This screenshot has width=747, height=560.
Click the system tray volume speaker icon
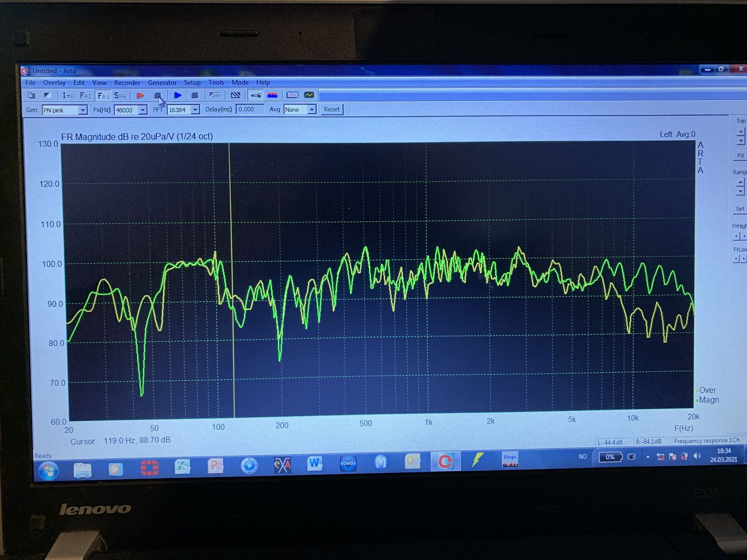pyautogui.click(x=697, y=456)
